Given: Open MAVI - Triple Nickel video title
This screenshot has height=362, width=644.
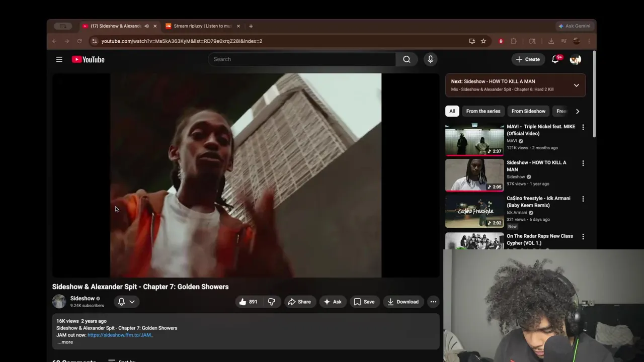Looking at the screenshot, I should [x=541, y=130].
